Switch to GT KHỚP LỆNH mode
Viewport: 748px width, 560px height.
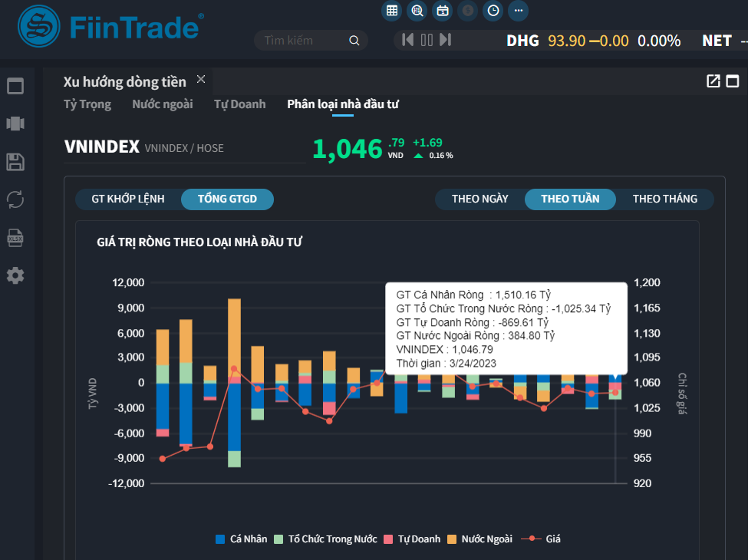(x=128, y=199)
